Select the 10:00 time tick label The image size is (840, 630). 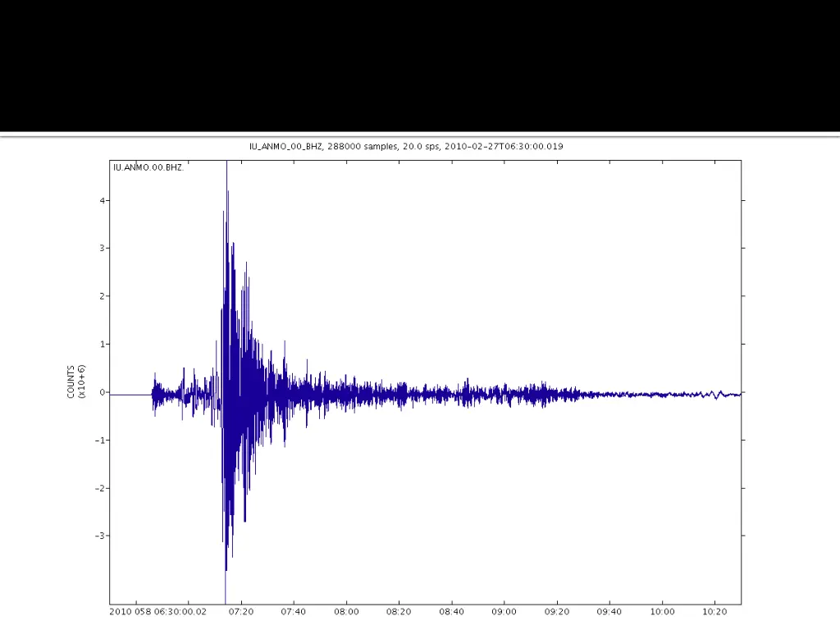662,612
